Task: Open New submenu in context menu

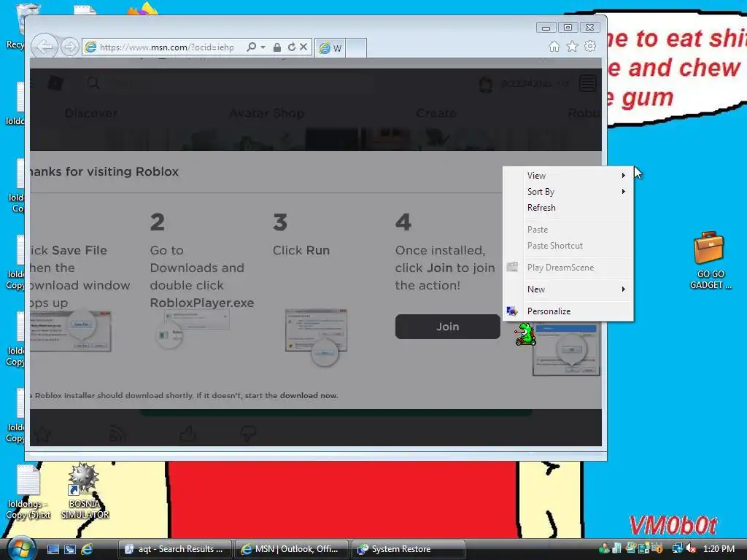Action: pos(568,289)
